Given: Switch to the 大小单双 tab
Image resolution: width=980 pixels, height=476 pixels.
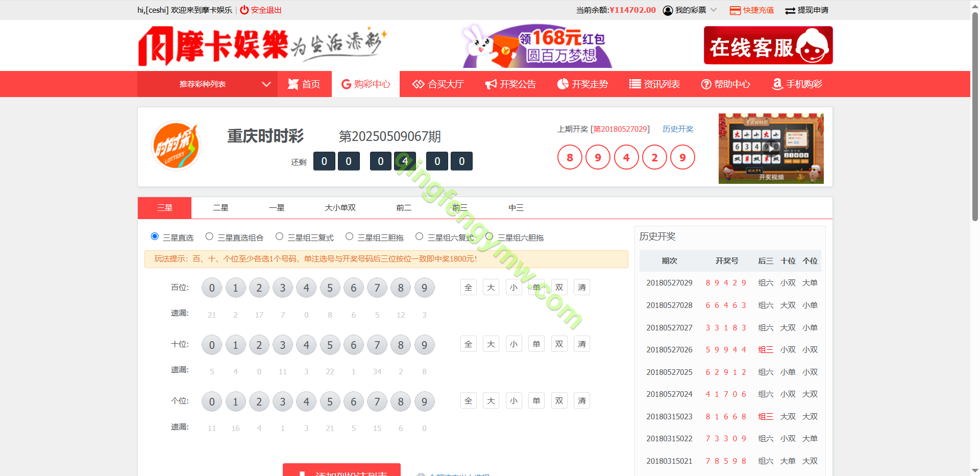Looking at the screenshot, I should [x=340, y=208].
